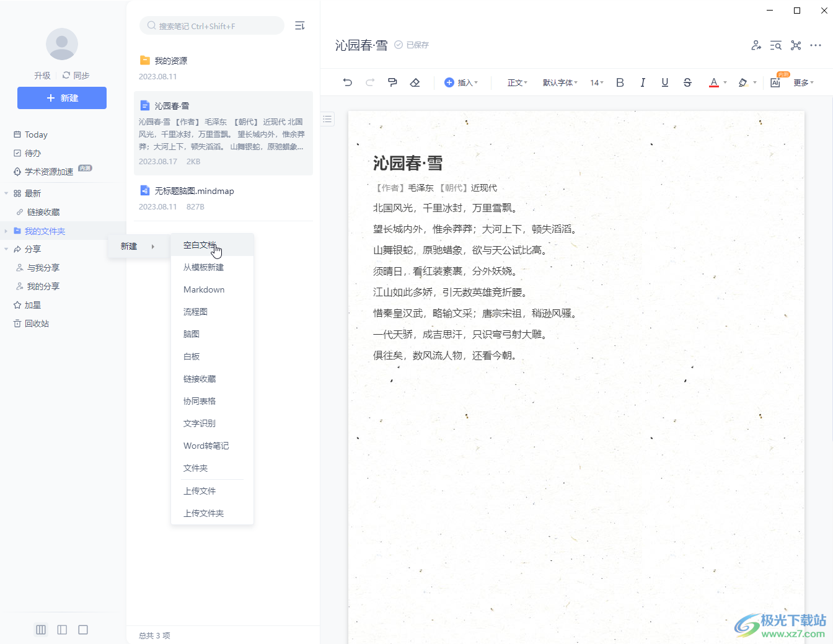
Task: Choose 白板 from submenu
Action: point(212,356)
